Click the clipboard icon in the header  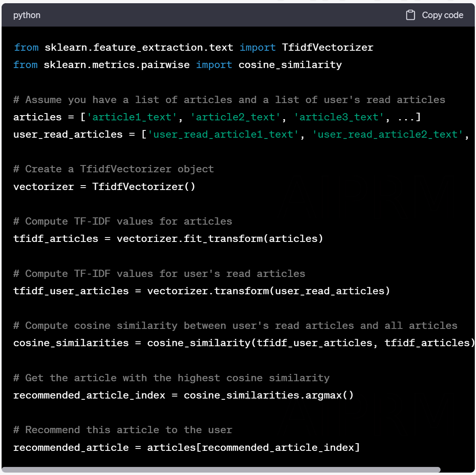pyautogui.click(x=410, y=15)
